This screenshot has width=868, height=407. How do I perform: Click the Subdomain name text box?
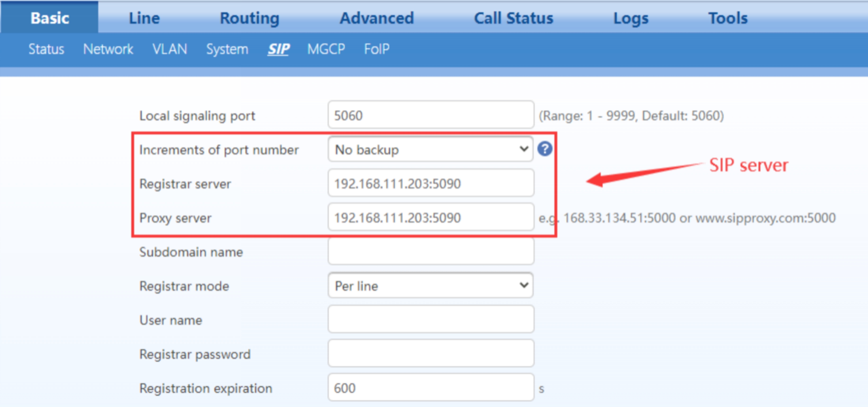pyautogui.click(x=430, y=252)
